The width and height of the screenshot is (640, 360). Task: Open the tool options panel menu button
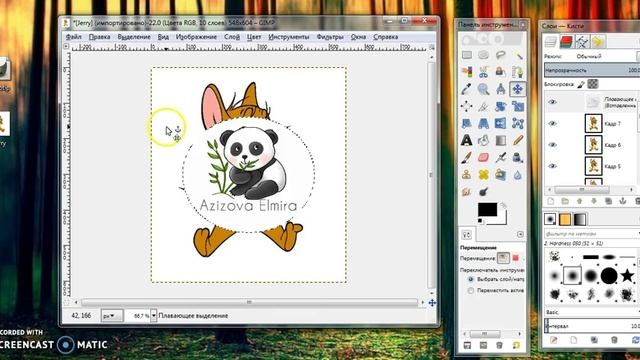tap(520, 234)
